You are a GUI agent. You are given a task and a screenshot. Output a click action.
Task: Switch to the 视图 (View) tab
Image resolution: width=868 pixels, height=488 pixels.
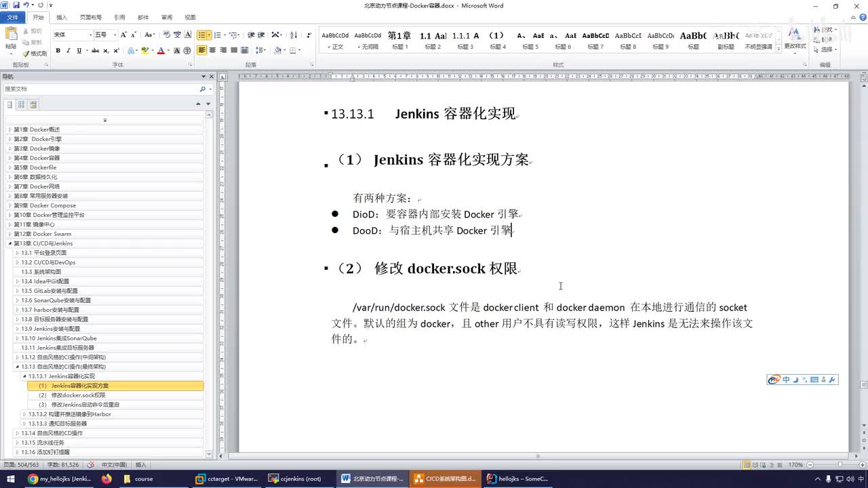(190, 18)
